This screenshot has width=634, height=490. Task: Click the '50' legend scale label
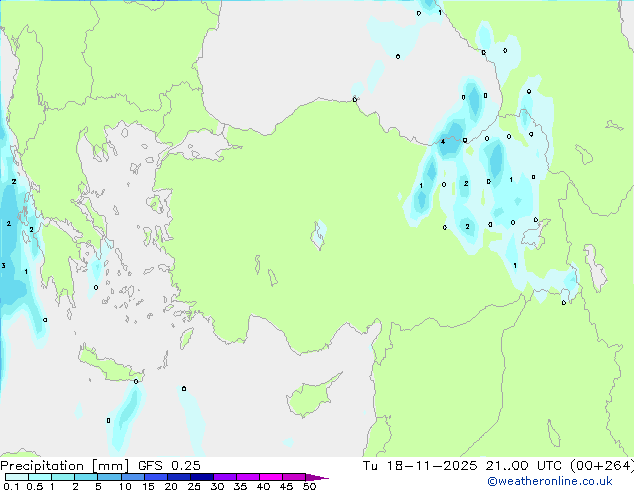point(309,486)
